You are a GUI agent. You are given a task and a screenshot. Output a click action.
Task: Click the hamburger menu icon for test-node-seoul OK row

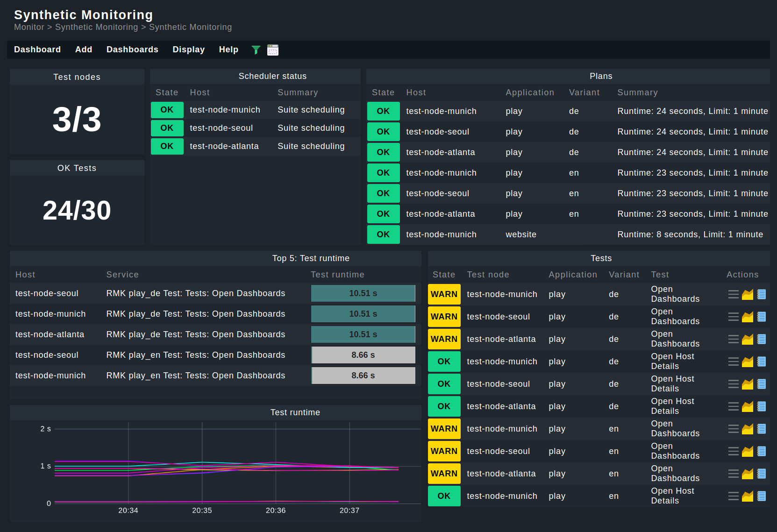pos(733,383)
